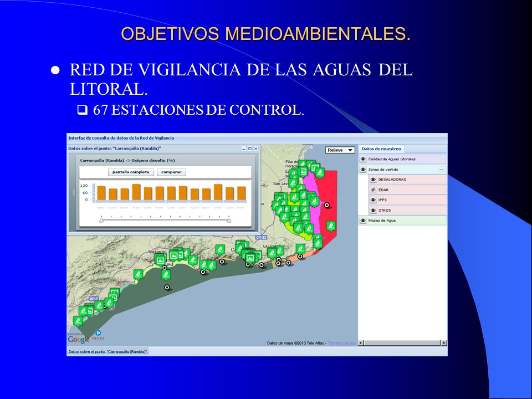532x399 pixels.
Task: Click the chart panel left-edge grip handle
Action: [73, 193]
